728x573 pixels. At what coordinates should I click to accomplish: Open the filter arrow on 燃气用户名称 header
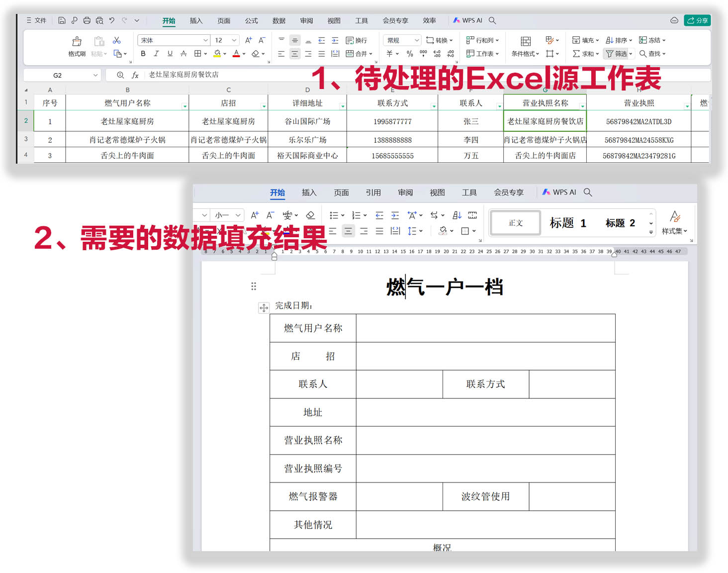coord(185,106)
